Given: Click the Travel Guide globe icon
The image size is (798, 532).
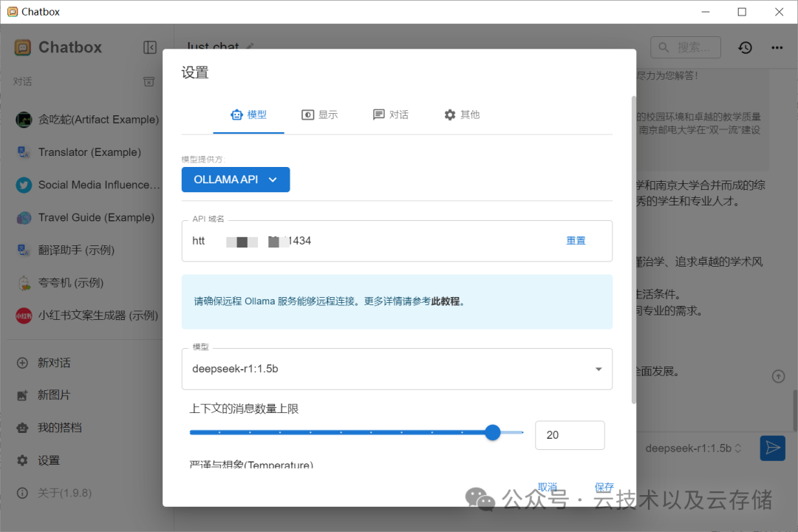Looking at the screenshot, I should (x=24, y=218).
